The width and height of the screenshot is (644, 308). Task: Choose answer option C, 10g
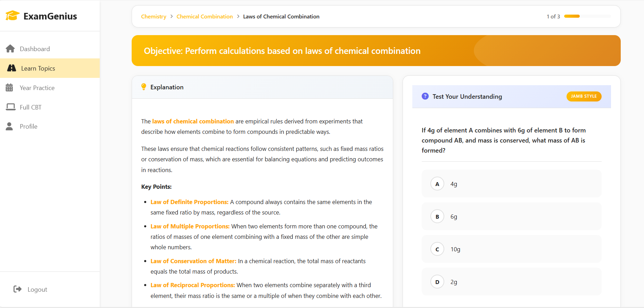[511, 249]
